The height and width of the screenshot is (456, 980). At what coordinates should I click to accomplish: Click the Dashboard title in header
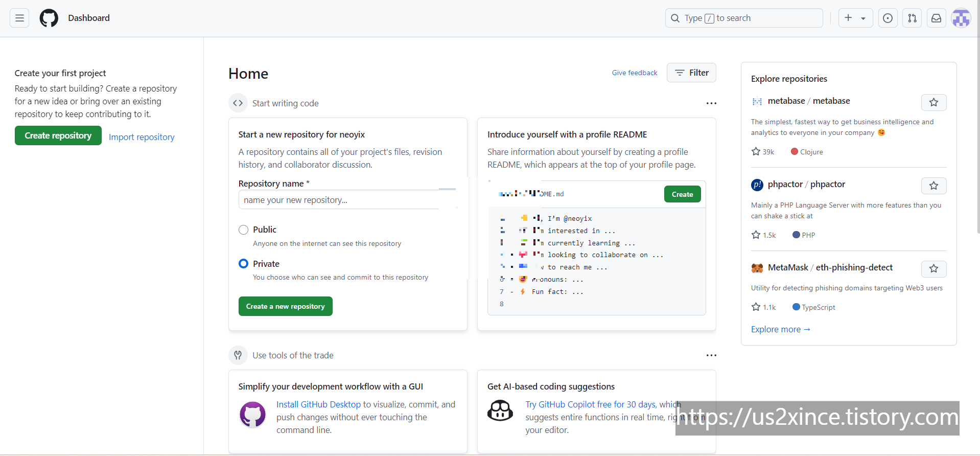point(89,18)
